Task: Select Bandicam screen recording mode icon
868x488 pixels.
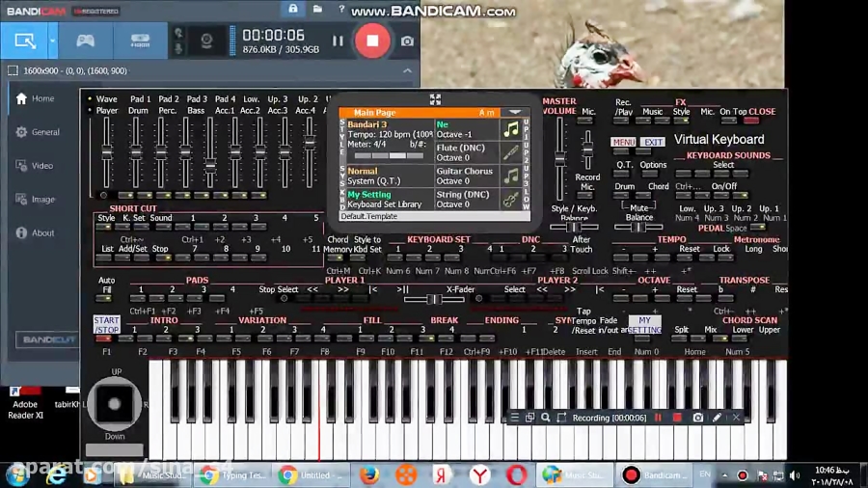Action: 25,41
